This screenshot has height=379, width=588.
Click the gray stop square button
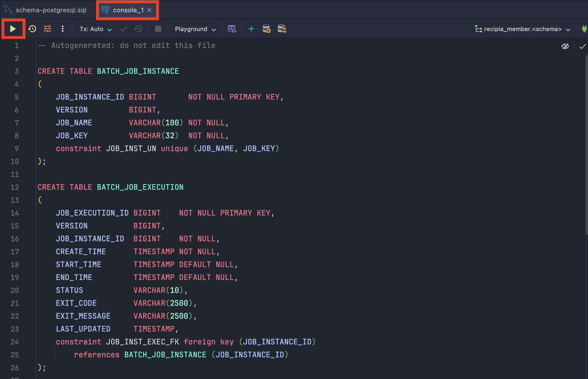[158, 29]
